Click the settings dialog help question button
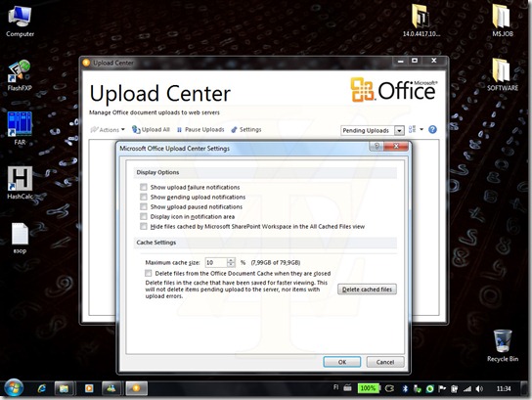The width and height of the screenshot is (532, 400). click(377, 146)
